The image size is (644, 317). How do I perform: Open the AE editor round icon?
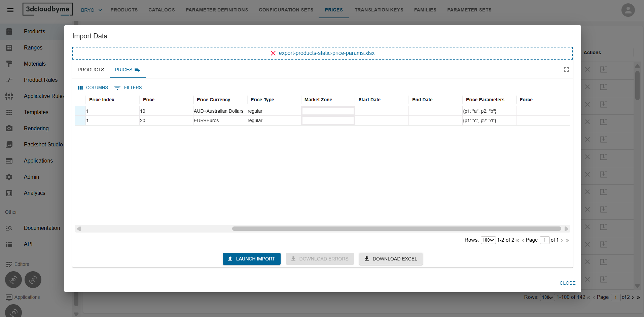33,280
